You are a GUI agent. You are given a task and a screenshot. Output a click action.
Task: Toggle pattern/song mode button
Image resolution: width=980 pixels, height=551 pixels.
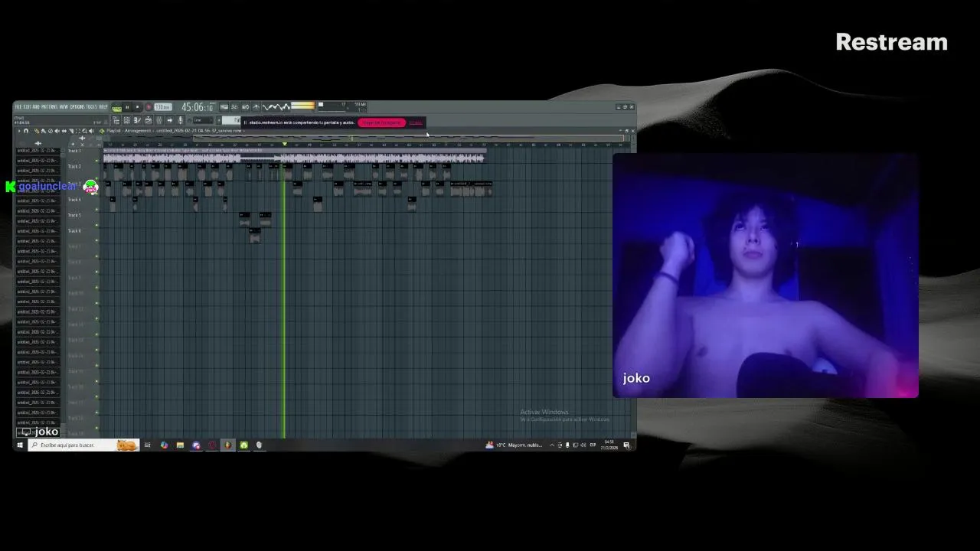click(x=116, y=109)
